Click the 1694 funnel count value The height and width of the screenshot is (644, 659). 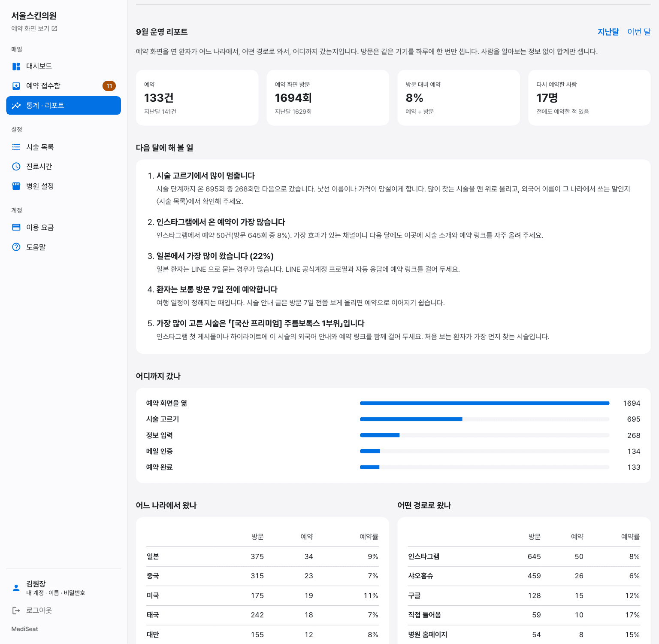[x=632, y=403]
